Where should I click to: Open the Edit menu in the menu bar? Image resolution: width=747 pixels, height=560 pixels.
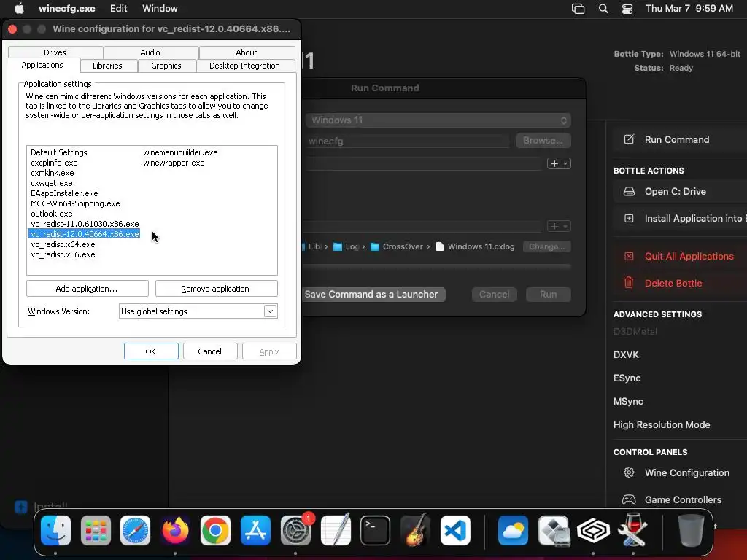[119, 8]
